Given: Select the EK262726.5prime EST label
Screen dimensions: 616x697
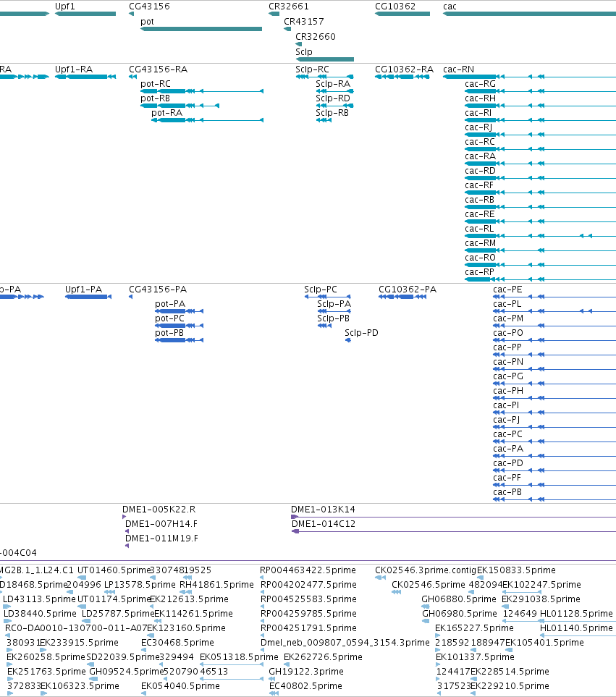Looking at the screenshot, I should click(323, 657).
